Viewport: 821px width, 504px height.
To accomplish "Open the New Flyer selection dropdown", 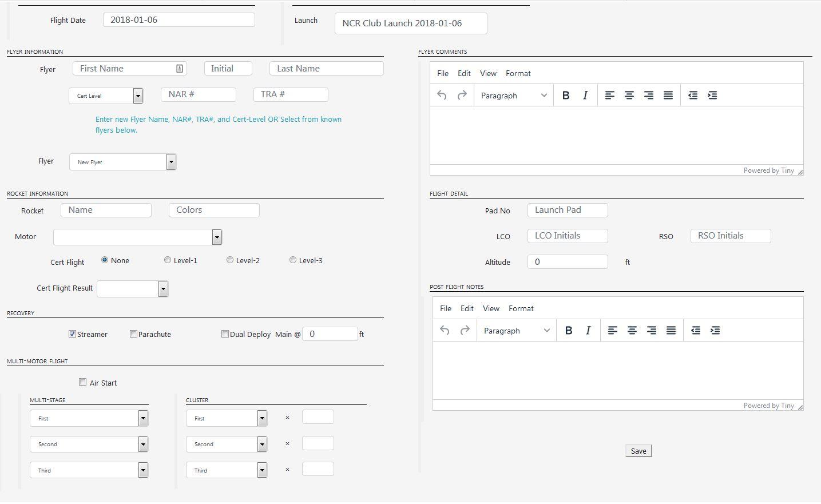I will click(122, 162).
